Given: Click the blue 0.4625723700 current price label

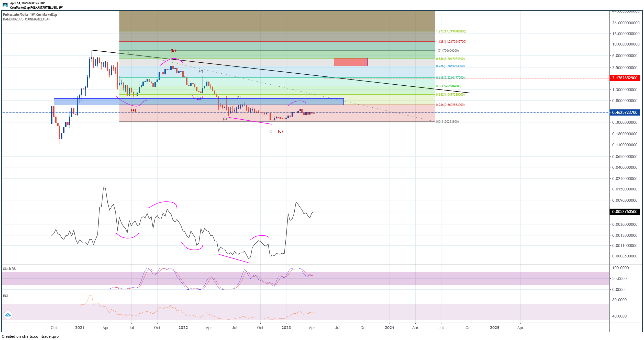Looking at the screenshot, I should (x=625, y=112).
